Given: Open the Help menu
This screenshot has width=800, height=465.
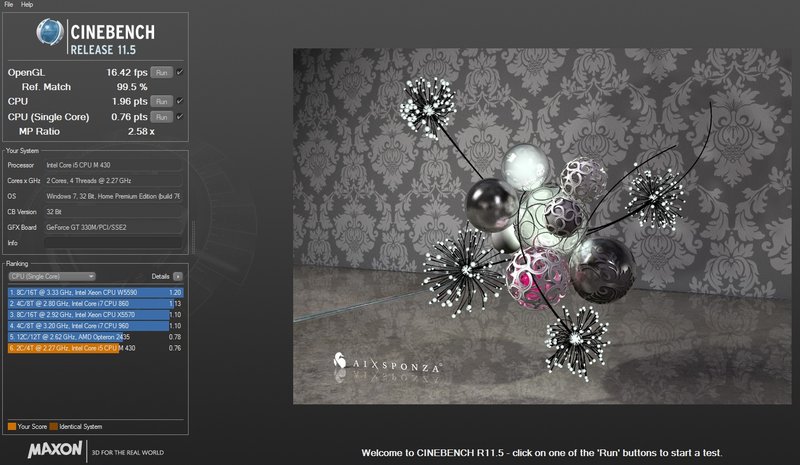Looking at the screenshot, I should 27,5.
